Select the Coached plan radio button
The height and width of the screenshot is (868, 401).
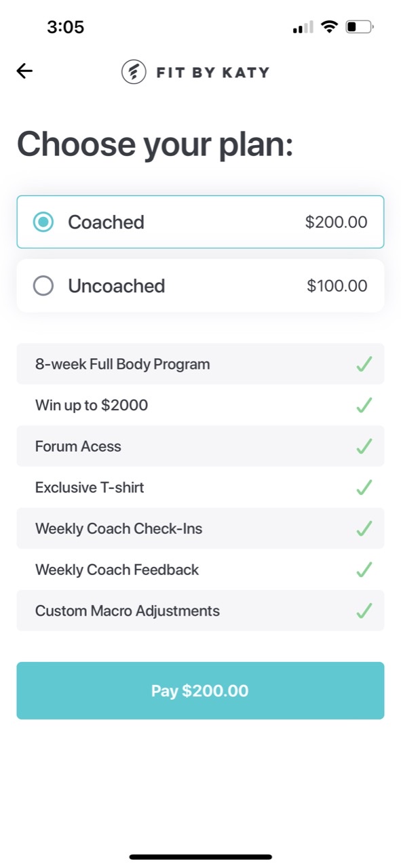(43, 222)
